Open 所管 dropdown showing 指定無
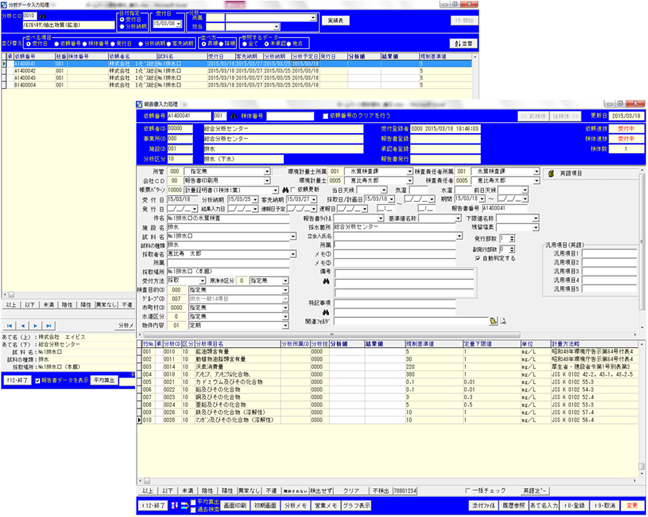Image resolution: width=648 pixels, height=517 pixels. pos(267,172)
